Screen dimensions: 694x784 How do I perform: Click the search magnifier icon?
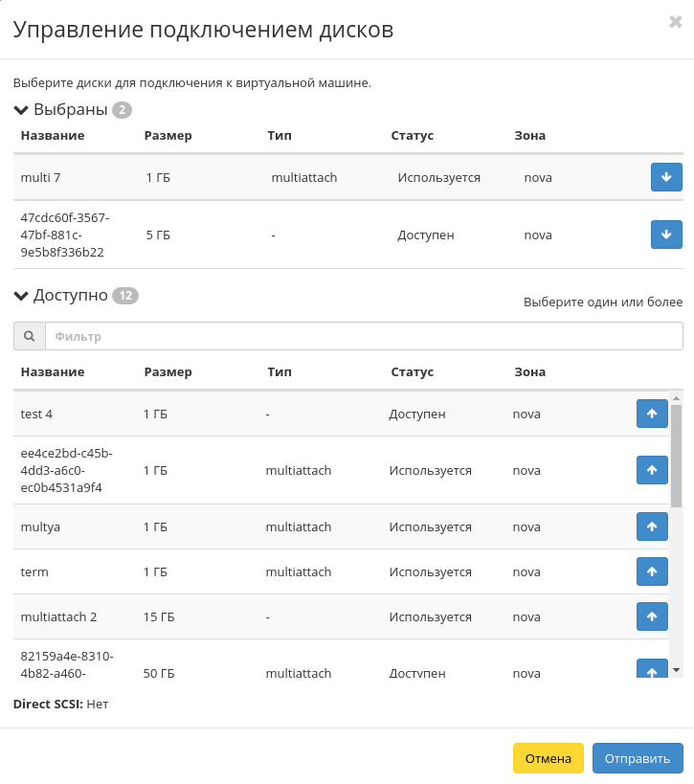click(29, 335)
